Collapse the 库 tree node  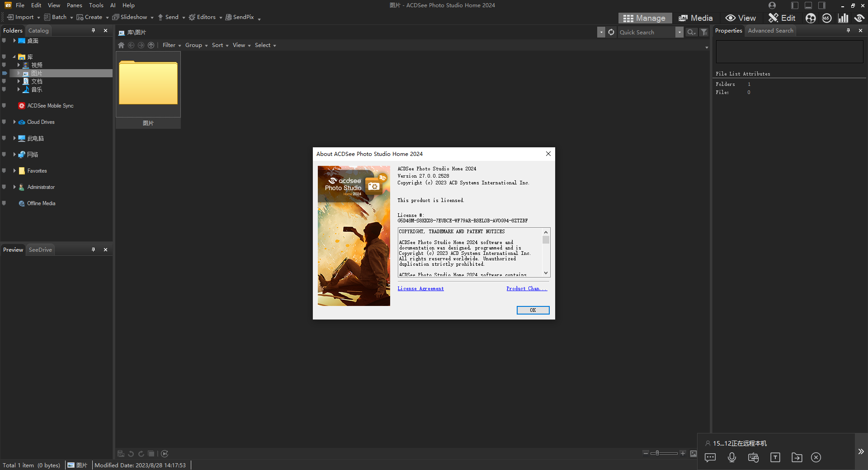click(14, 57)
